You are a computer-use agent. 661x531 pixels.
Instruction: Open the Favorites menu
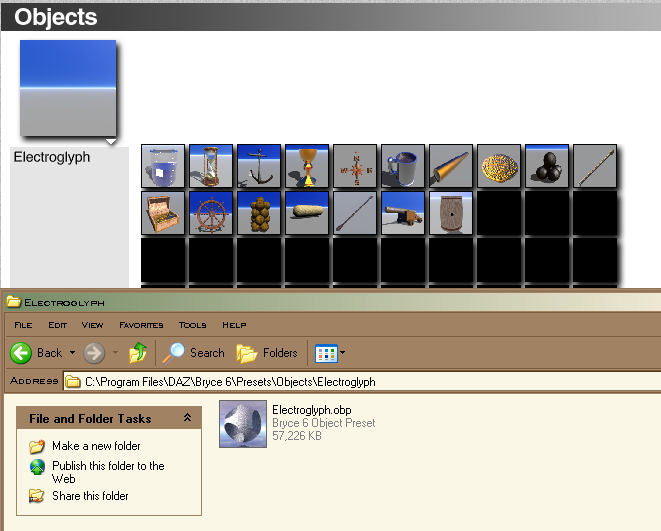141,325
